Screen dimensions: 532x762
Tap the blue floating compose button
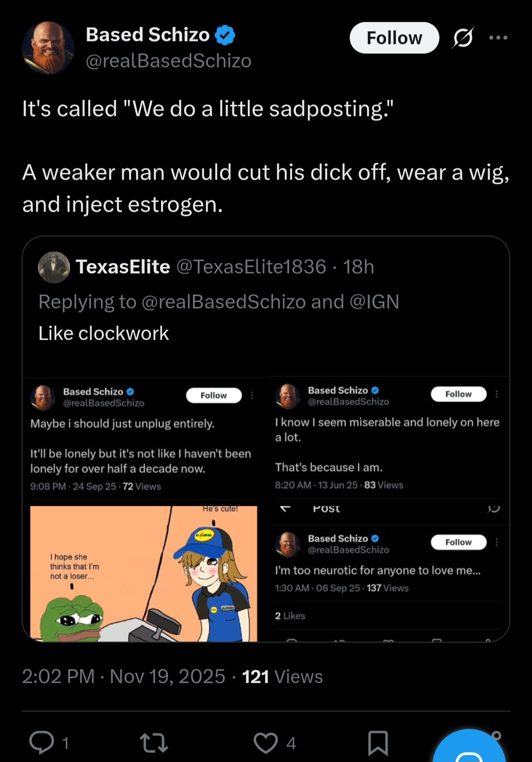(469, 749)
